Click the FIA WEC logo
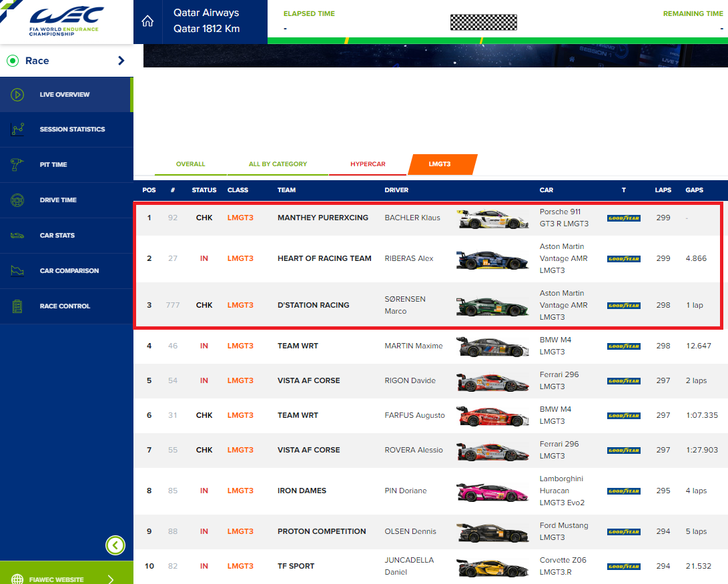728x584 pixels. pyautogui.click(x=66, y=21)
